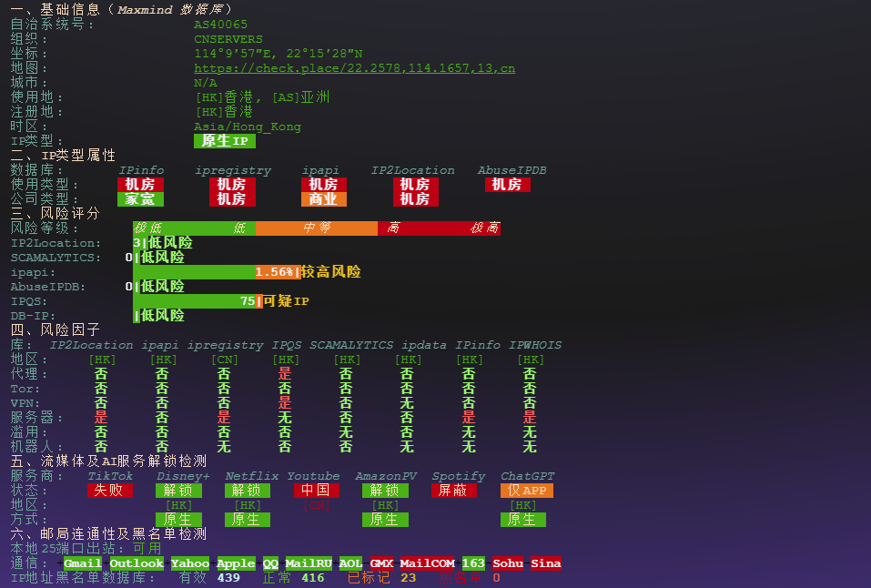
Task: Toggle the Outlook mail service badge
Action: click(137, 563)
